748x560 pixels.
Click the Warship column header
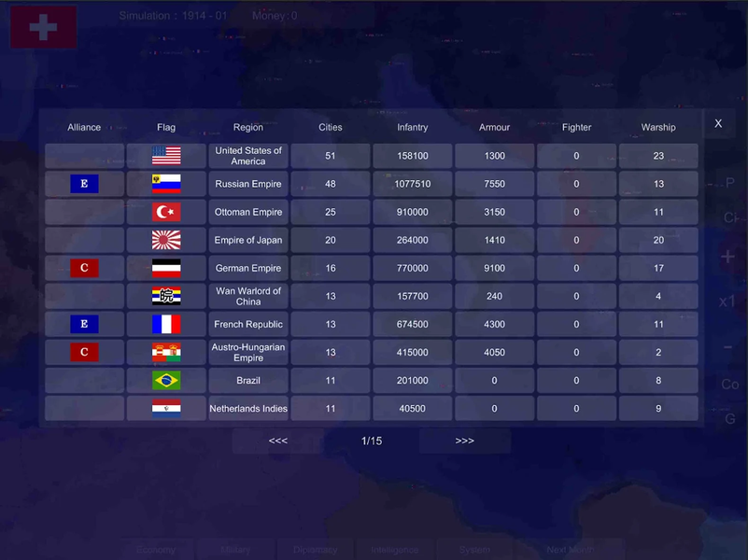pyautogui.click(x=658, y=127)
